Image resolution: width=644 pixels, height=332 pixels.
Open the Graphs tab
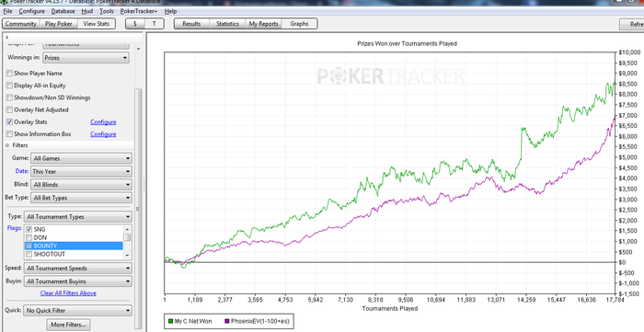coord(299,24)
